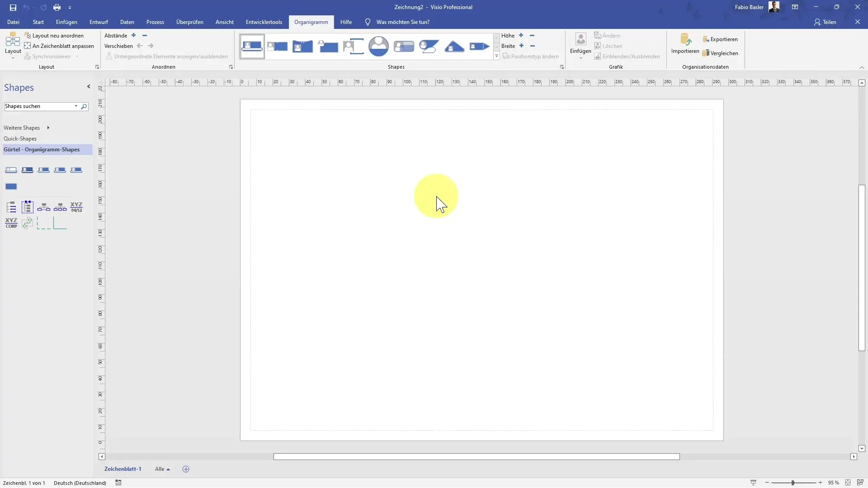868x488 pixels.
Task: Switch to the Ansicht tab
Action: coord(225,22)
